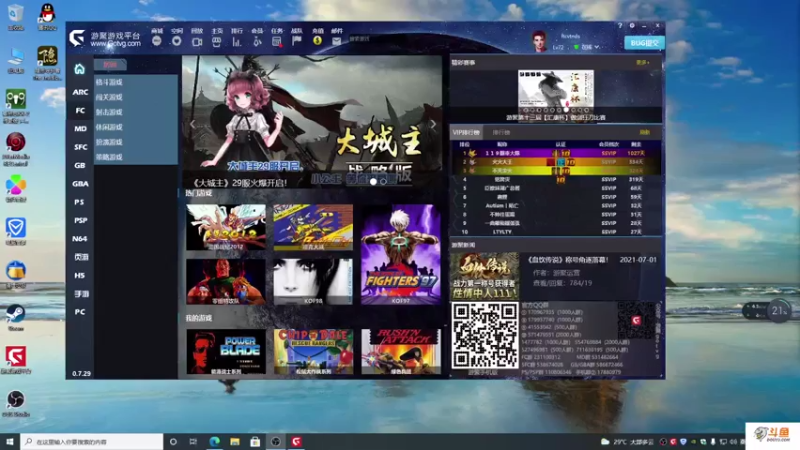
Task: Choose 格斗游戏 category
Action: coord(109,82)
